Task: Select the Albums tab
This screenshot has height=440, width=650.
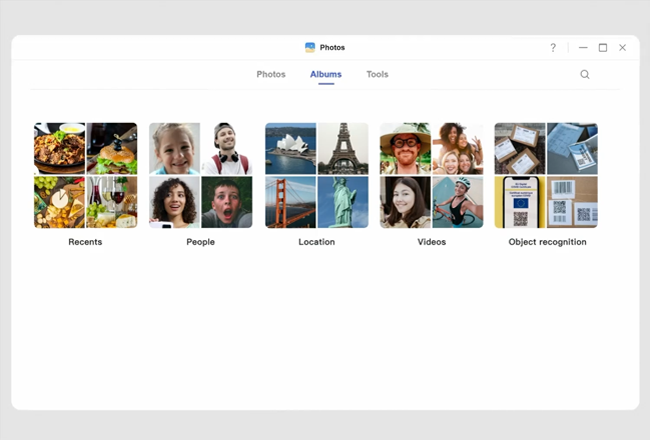Action: coord(326,74)
